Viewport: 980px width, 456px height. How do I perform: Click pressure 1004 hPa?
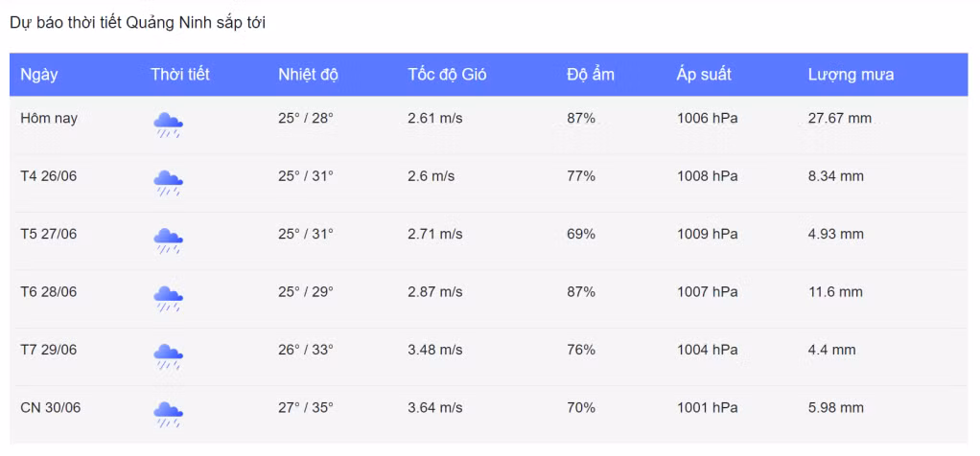click(708, 350)
